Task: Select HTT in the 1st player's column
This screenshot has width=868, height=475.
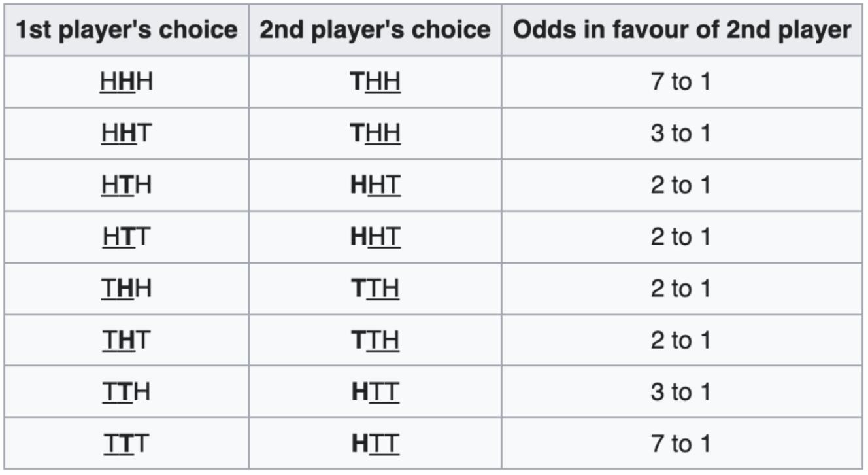Action: (x=126, y=237)
